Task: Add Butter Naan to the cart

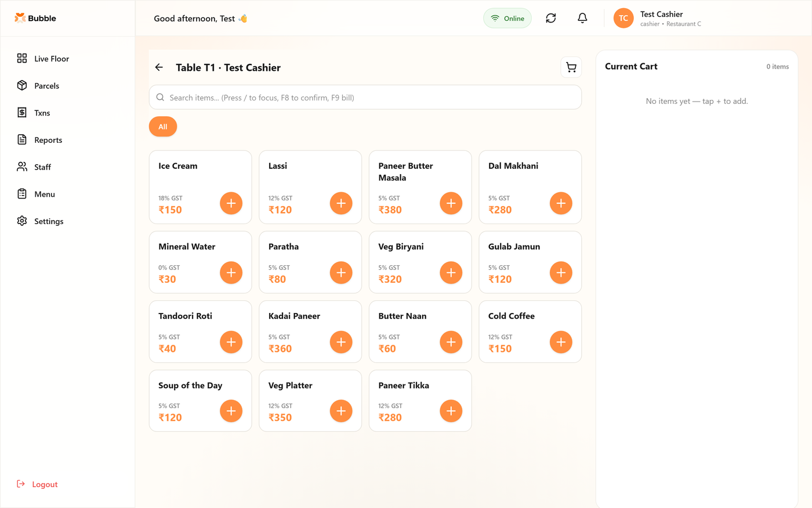Action: click(x=451, y=342)
